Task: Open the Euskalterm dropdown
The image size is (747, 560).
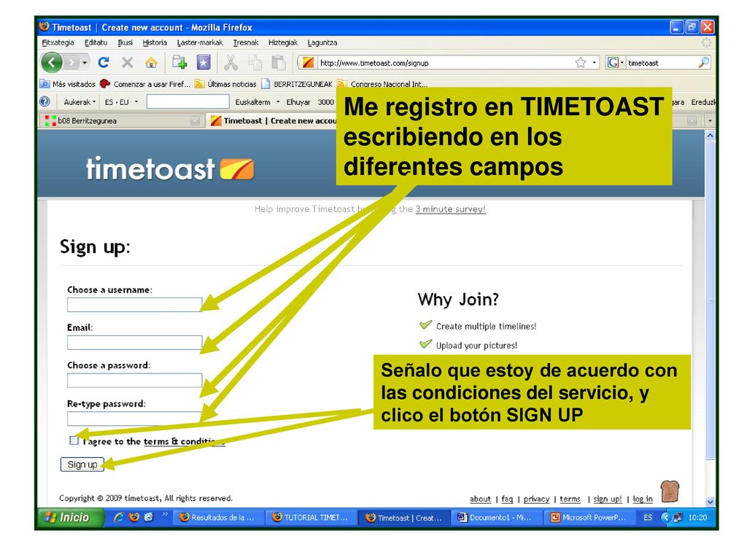Action: tap(258, 102)
